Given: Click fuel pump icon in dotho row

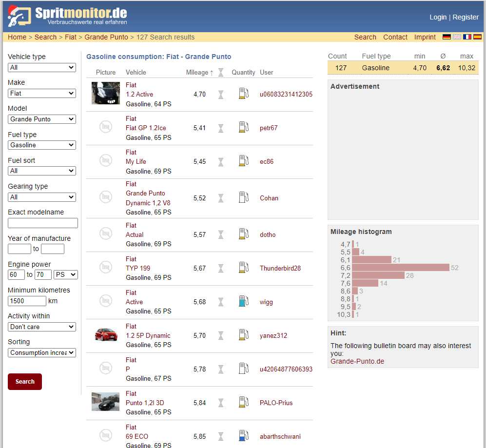Looking at the screenshot, I should (x=244, y=234).
